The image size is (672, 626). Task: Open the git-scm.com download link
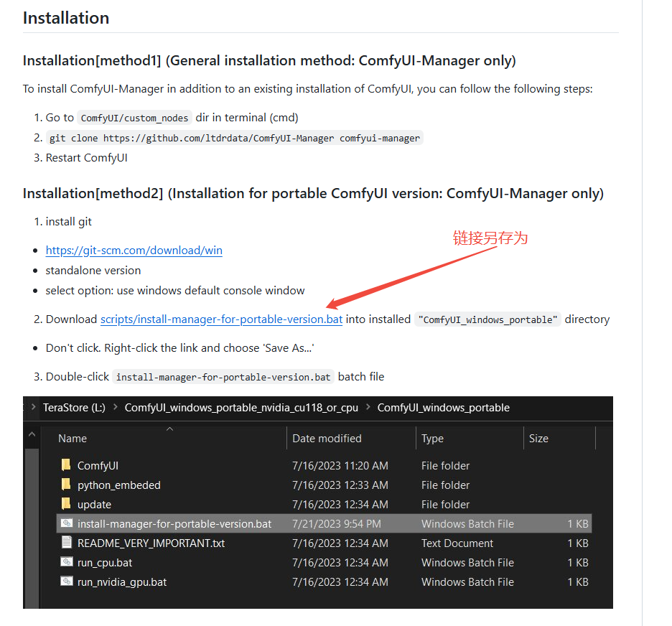[134, 251]
